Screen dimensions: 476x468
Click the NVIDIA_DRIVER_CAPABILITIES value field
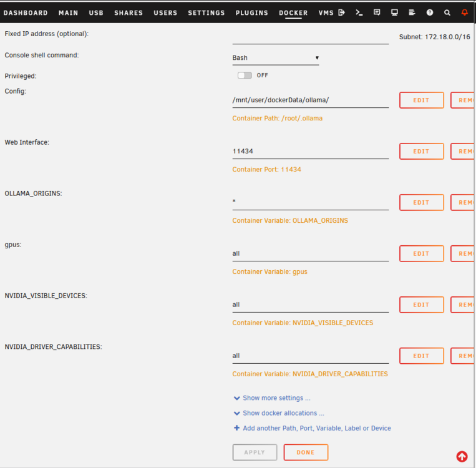pyautogui.click(x=311, y=356)
